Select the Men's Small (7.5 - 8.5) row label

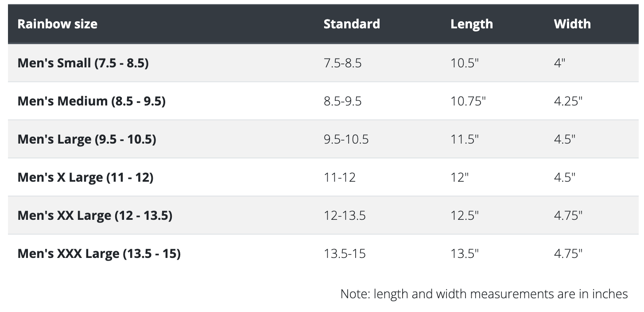point(83,63)
